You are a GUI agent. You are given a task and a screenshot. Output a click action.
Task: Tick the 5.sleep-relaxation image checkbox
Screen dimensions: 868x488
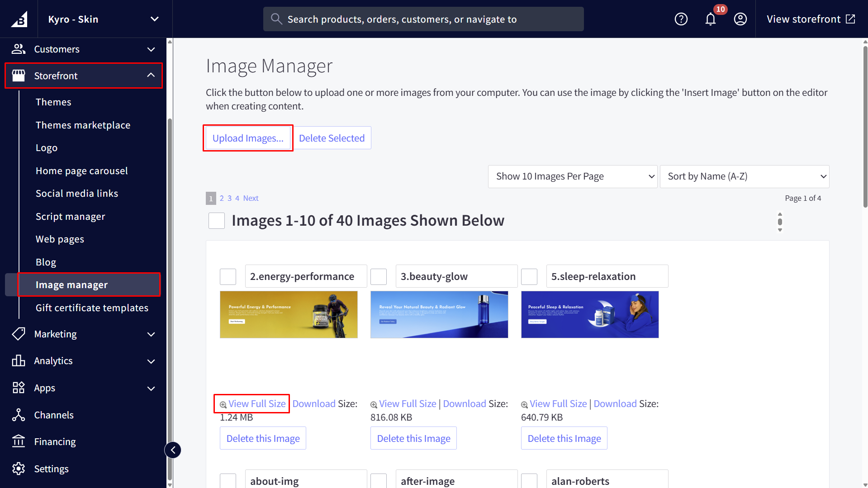pyautogui.click(x=529, y=276)
